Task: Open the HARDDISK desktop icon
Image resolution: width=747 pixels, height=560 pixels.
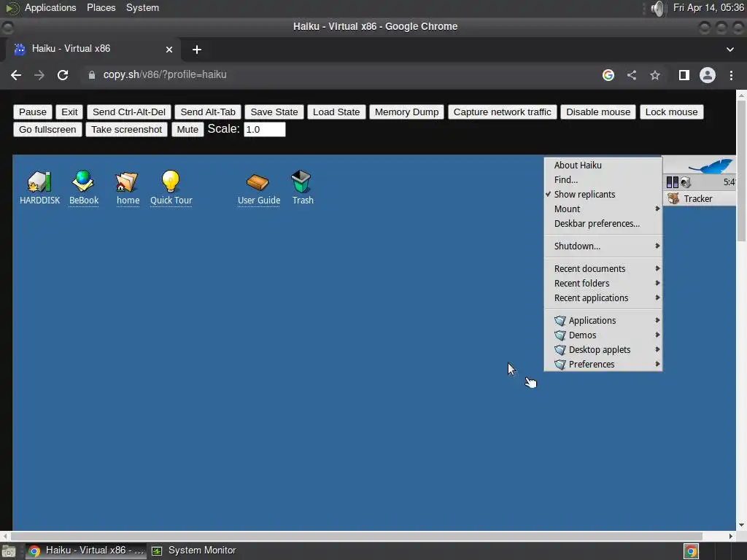Action: tap(39, 182)
